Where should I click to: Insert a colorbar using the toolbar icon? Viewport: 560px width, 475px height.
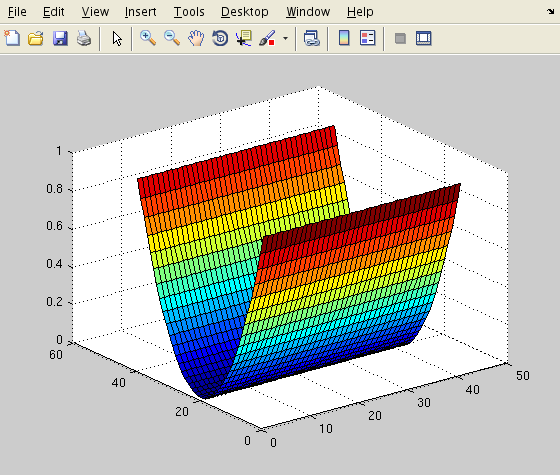tap(344, 38)
